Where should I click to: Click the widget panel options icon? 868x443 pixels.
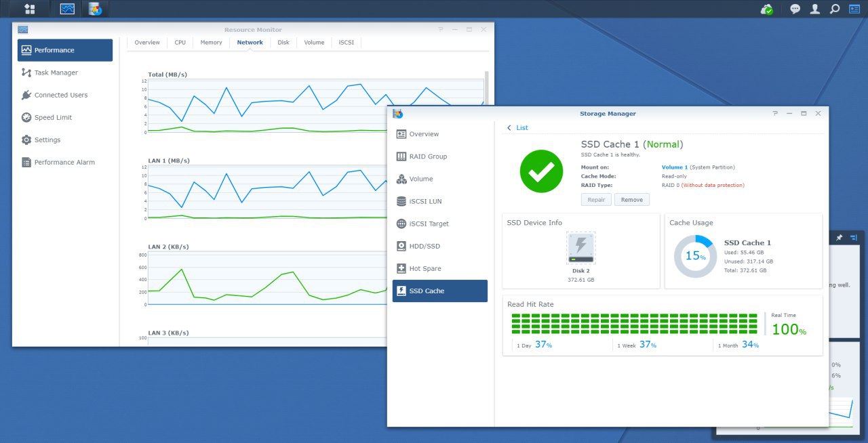point(854,238)
